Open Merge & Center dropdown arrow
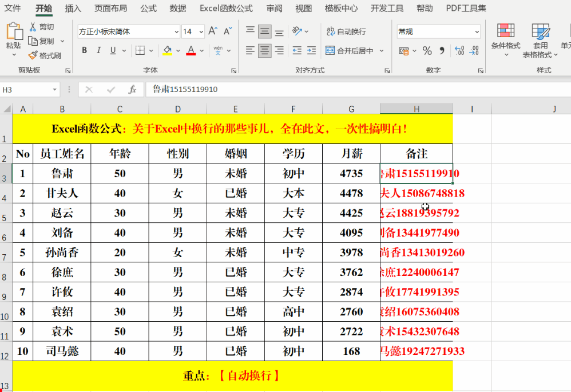 pos(382,50)
